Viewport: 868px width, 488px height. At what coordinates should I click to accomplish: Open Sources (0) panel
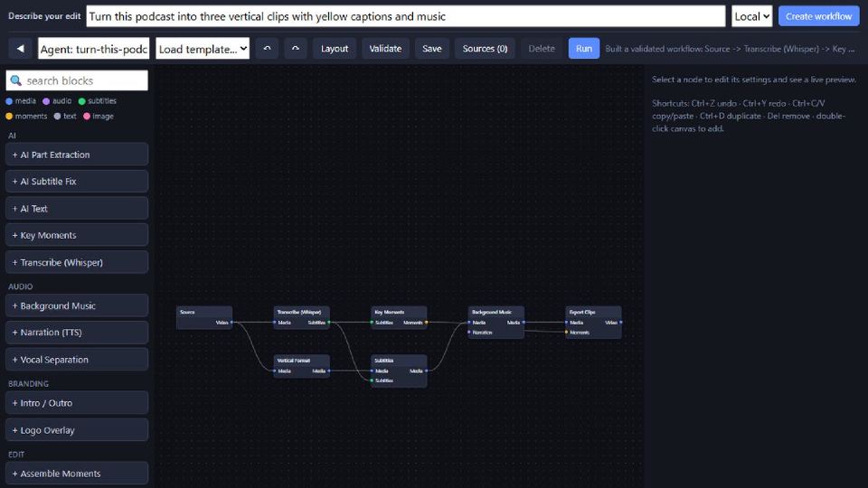coord(485,49)
